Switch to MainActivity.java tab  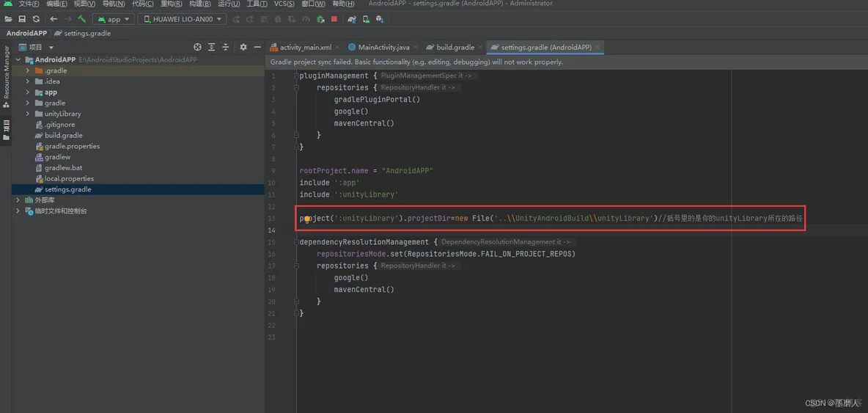383,47
